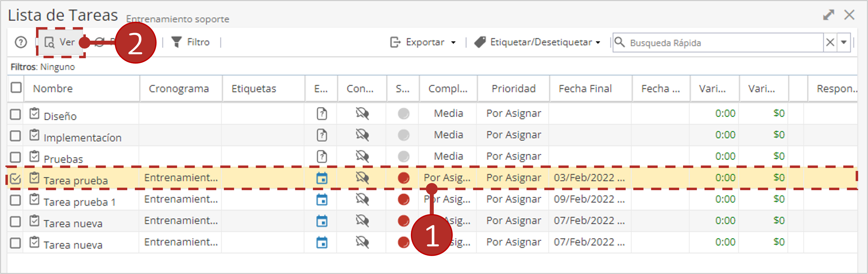Click the red status dot in Tarea prueba 1 row
The height and width of the screenshot is (274, 868).
[403, 199]
